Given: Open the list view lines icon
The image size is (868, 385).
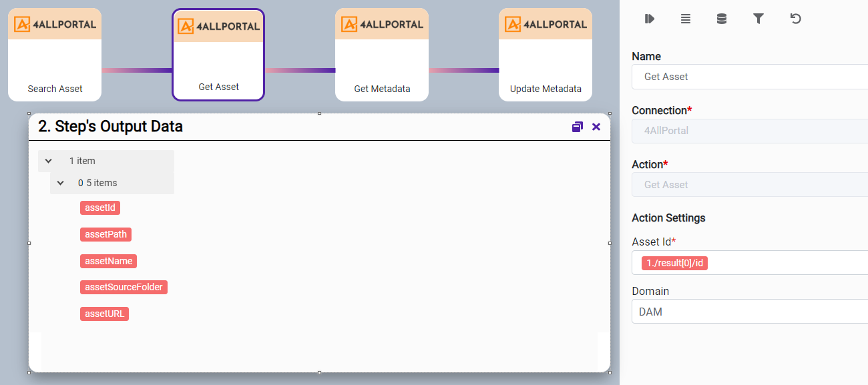Looking at the screenshot, I should click(x=686, y=19).
